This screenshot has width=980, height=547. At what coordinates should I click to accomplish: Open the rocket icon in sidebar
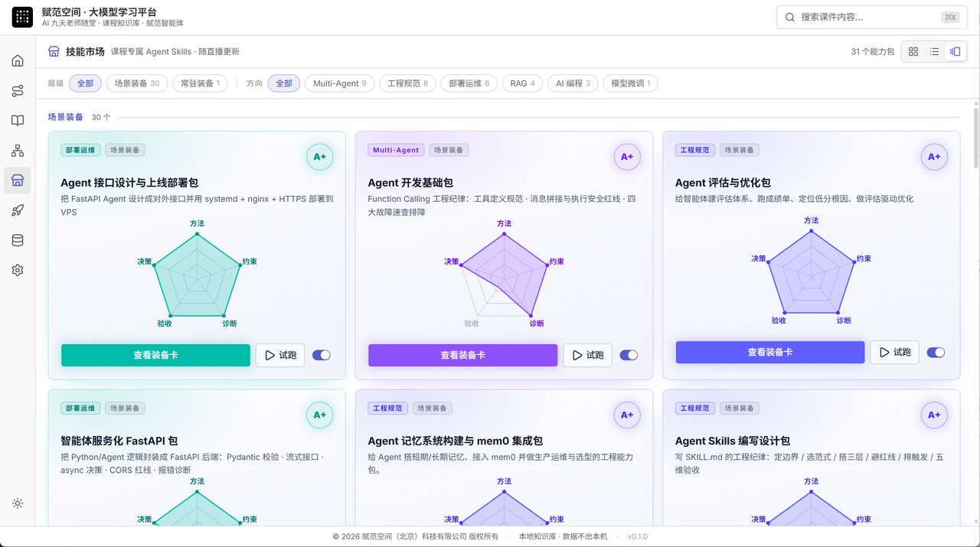[x=18, y=210]
